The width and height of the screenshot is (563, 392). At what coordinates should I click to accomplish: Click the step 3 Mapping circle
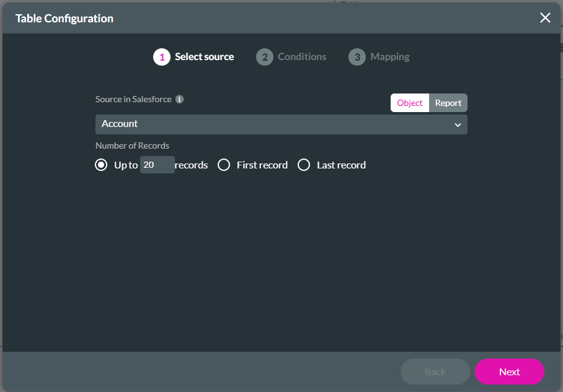(x=357, y=56)
